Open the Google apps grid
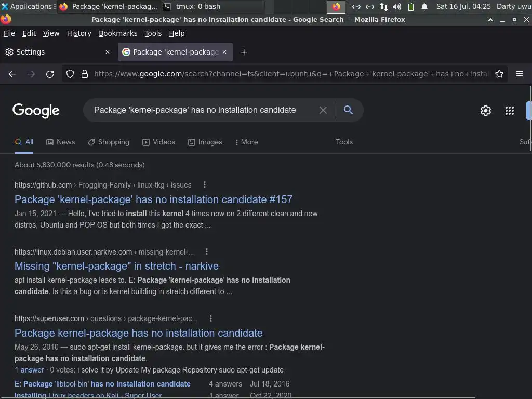 (x=510, y=111)
